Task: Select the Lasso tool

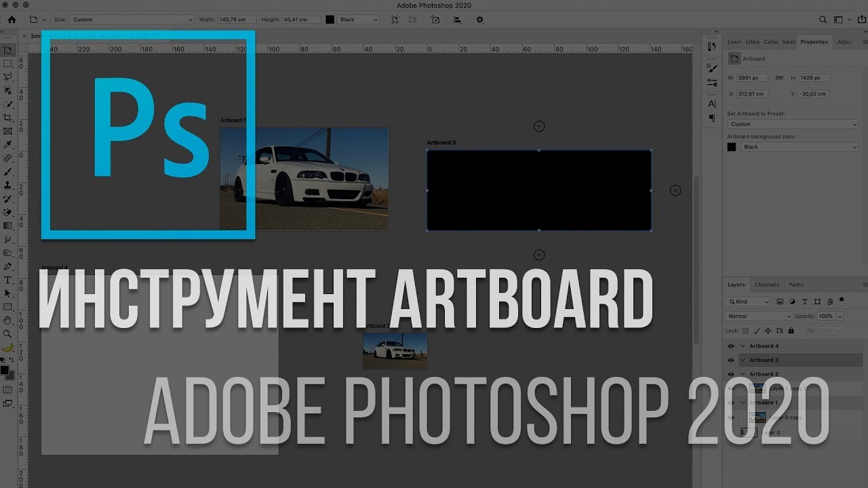Action: (x=7, y=77)
